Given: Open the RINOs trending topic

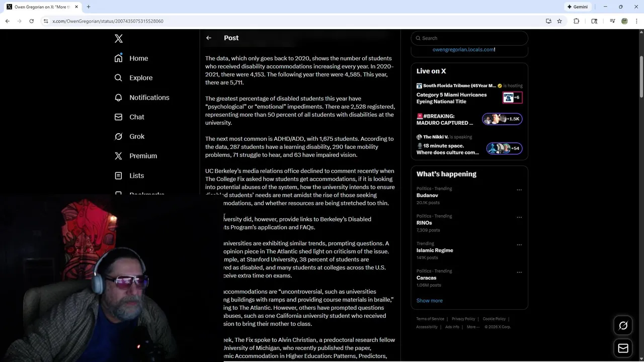Looking at the screenshot, I should point(424,223).
